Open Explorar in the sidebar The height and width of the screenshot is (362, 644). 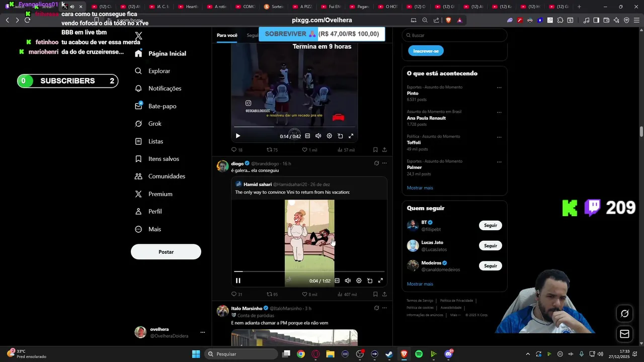coord(152,71)
